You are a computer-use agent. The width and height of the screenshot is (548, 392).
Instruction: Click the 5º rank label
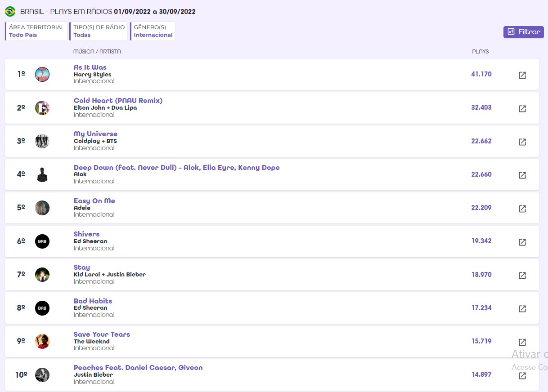point(21,208)
